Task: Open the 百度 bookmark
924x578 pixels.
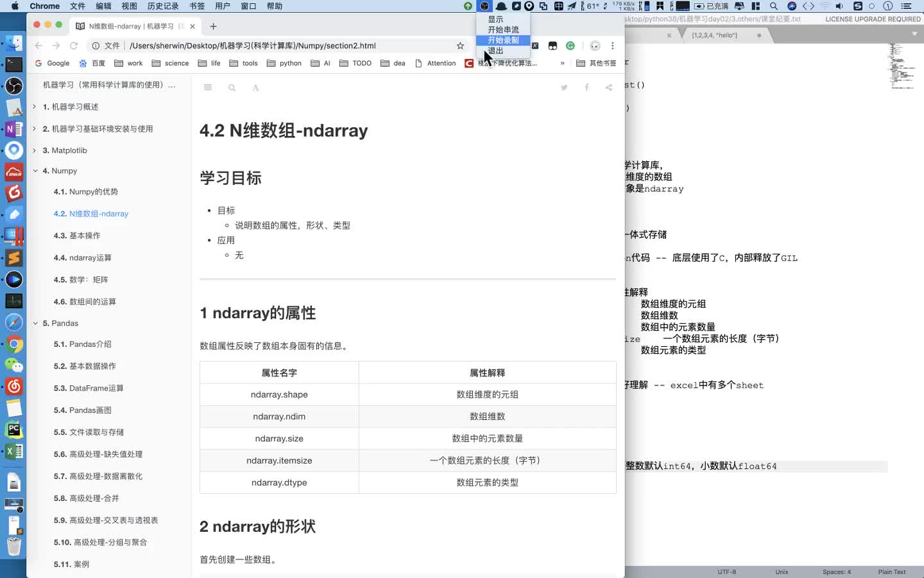Action: coord(92,63)
